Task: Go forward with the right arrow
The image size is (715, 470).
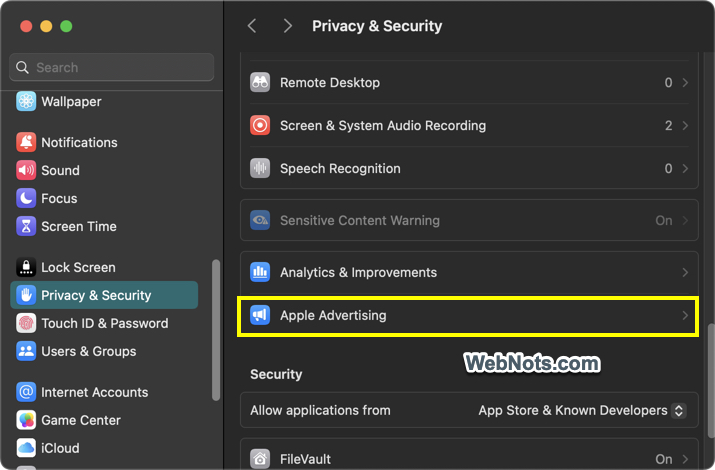Action: (287, 26)
